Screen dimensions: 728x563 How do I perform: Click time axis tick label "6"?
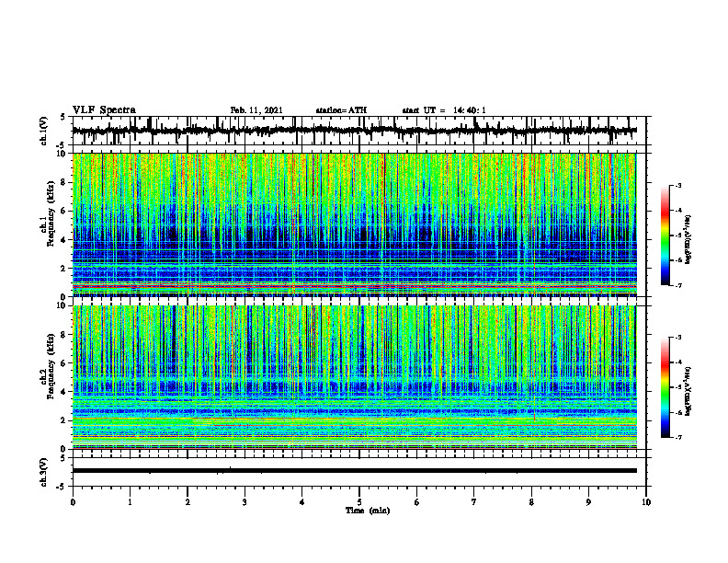417,502
